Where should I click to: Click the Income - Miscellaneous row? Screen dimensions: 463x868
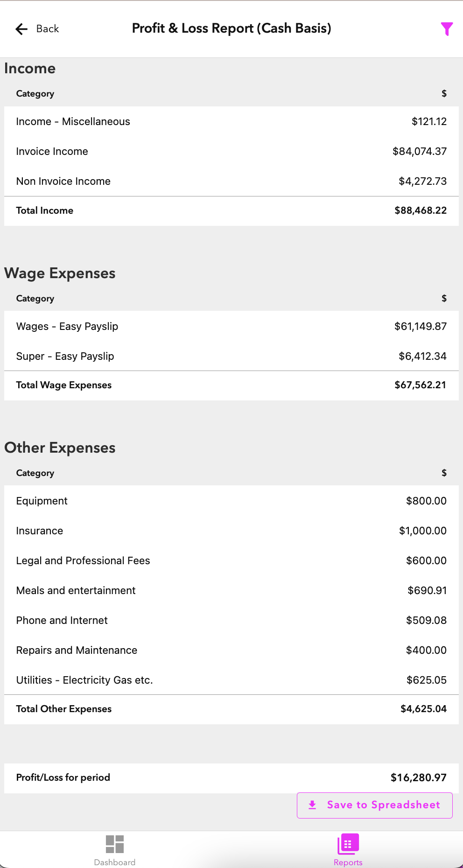tap(231, 121)
